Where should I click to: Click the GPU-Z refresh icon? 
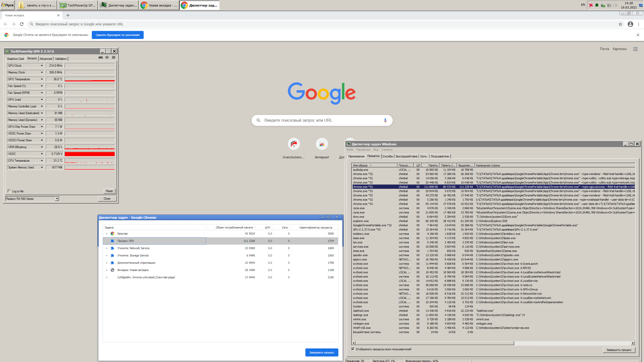(107, 57)
